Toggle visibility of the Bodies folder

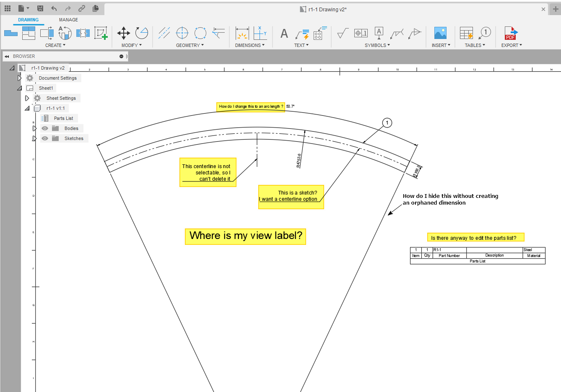pyautogui.click(x=44, y=128)
